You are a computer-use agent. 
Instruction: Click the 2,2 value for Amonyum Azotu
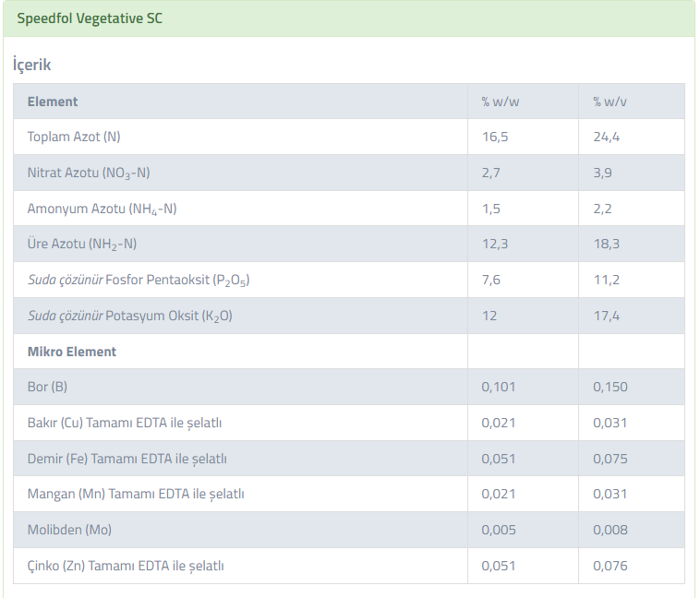(602, 209)
